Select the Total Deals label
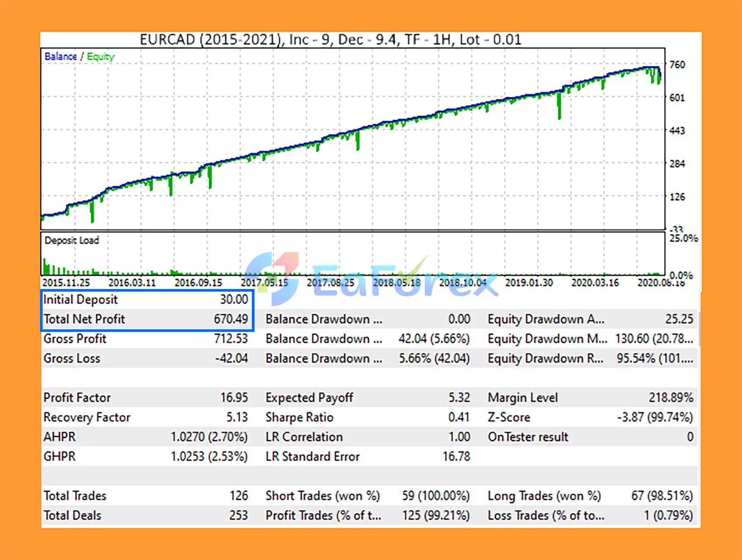742x560 pixels. pyautogui.click(x=72, y=515)
